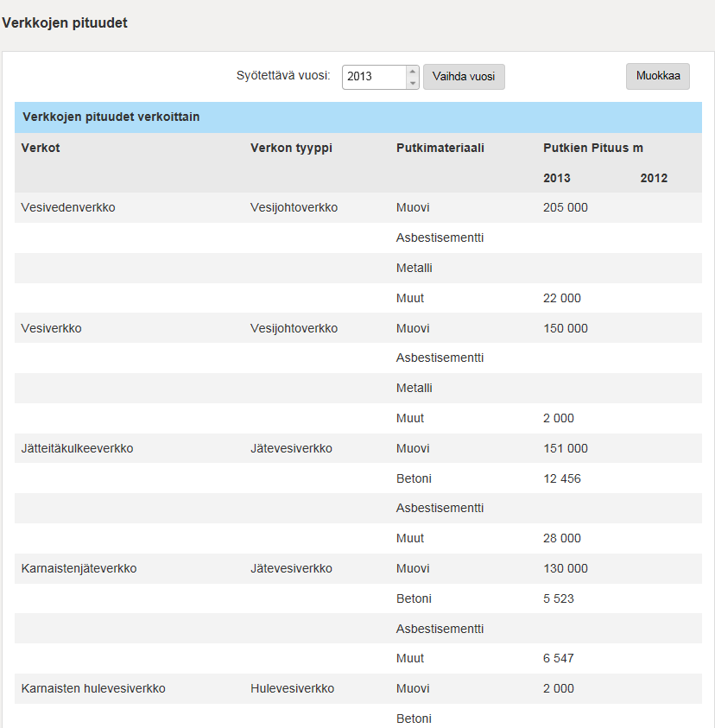
Task: Click the 2 000 value in Hulevesiverkko row
Action: coord(559,688)
